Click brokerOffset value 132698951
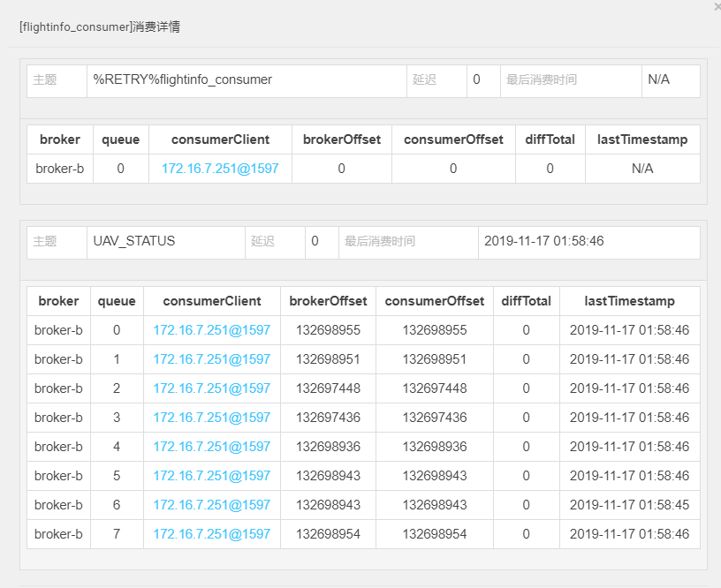721x588 pixels. pos(329,359)
